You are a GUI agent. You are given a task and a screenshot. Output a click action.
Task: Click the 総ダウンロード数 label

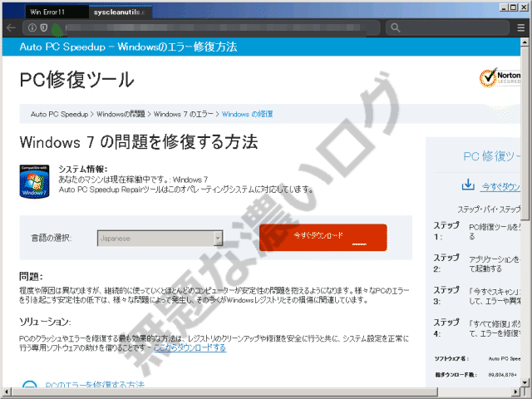(x=456, y=375)
